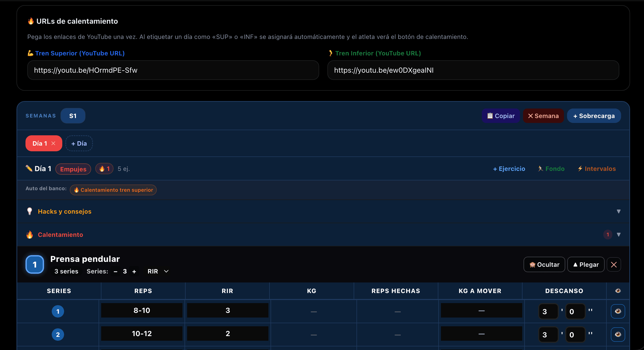Screen dimensions: 644x350
Task: Click the + Sobrecarga button
Action: coord(594,116)
